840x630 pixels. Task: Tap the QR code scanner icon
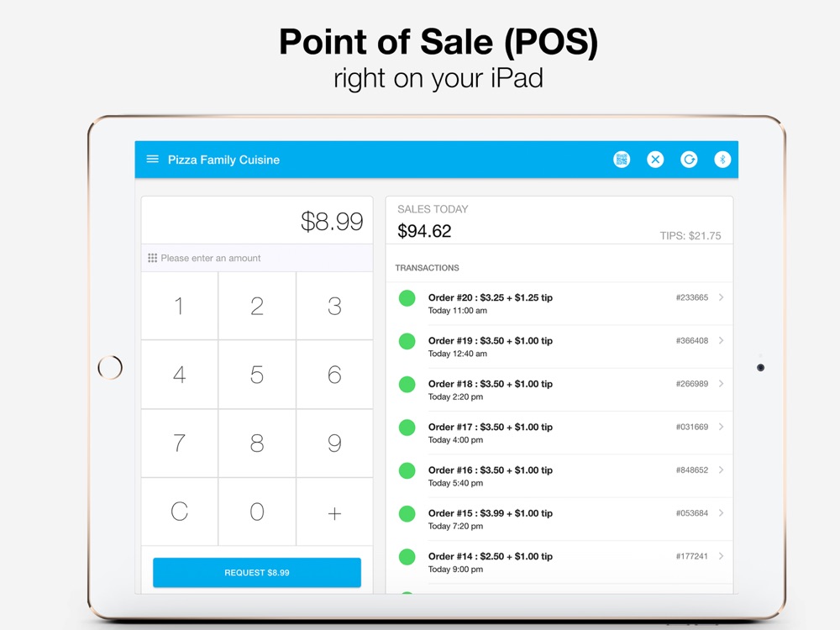pos(622,160)
